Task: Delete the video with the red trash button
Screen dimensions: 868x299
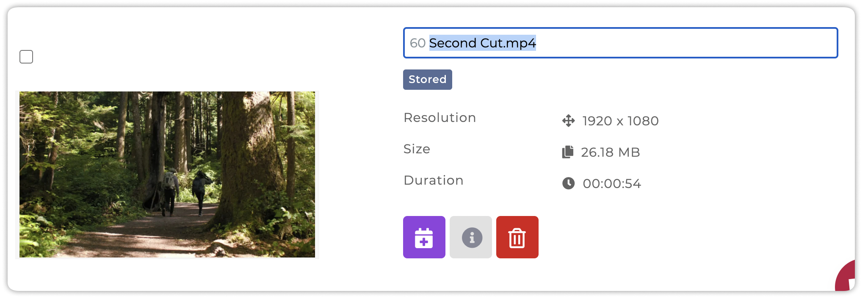Action: (x=517, y=237)
